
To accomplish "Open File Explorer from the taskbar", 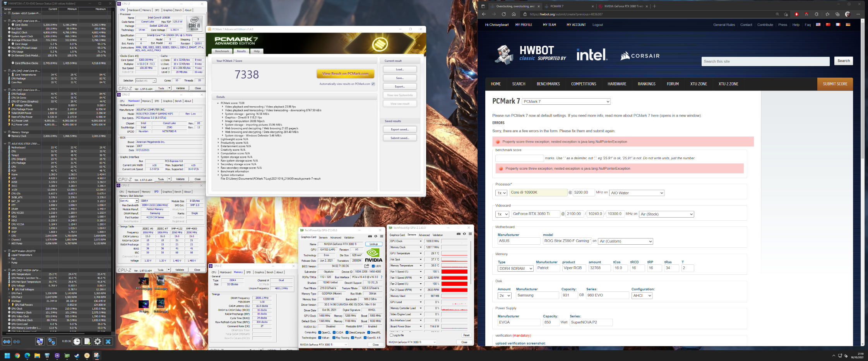I will click(37, 356).
